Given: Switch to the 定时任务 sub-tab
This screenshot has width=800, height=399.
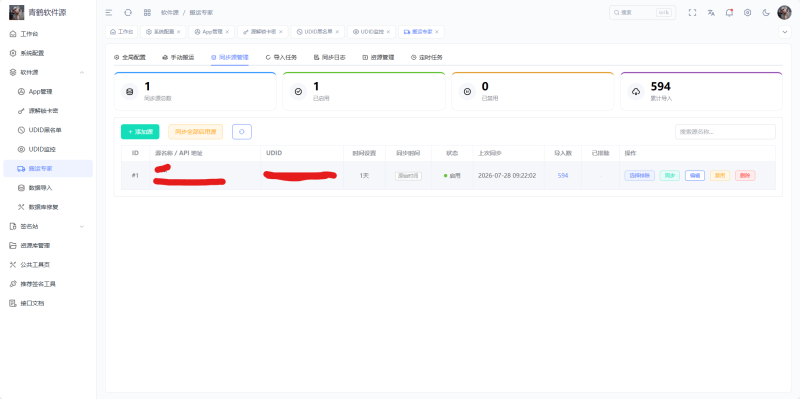Looking at the screenshot, I should coord(427,58).
